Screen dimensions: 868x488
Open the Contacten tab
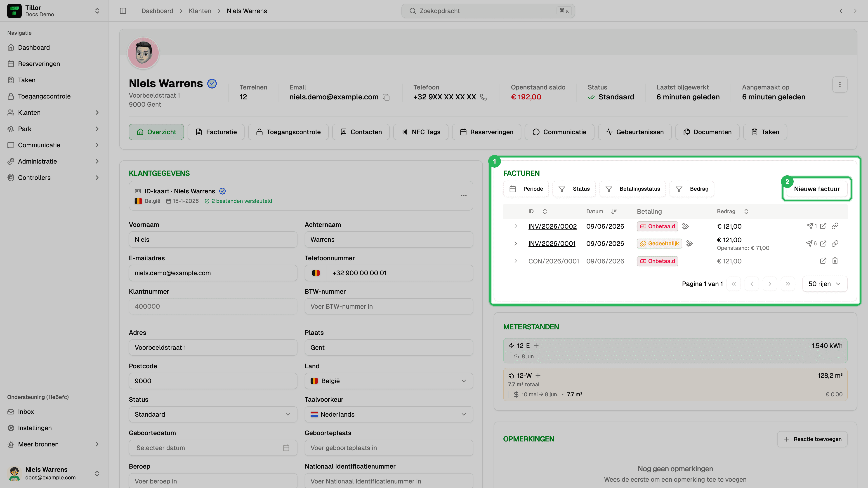coord(361,132)
